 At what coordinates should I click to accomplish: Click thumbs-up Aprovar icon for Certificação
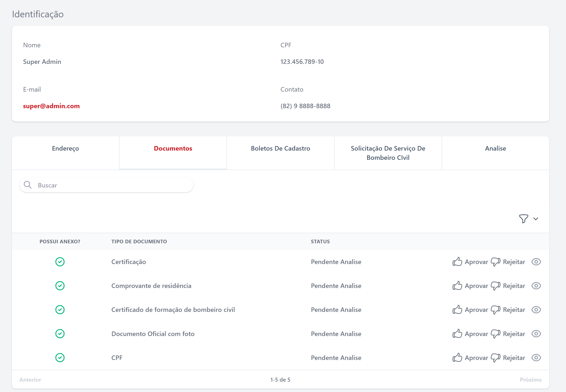click(x=457, y=262)
